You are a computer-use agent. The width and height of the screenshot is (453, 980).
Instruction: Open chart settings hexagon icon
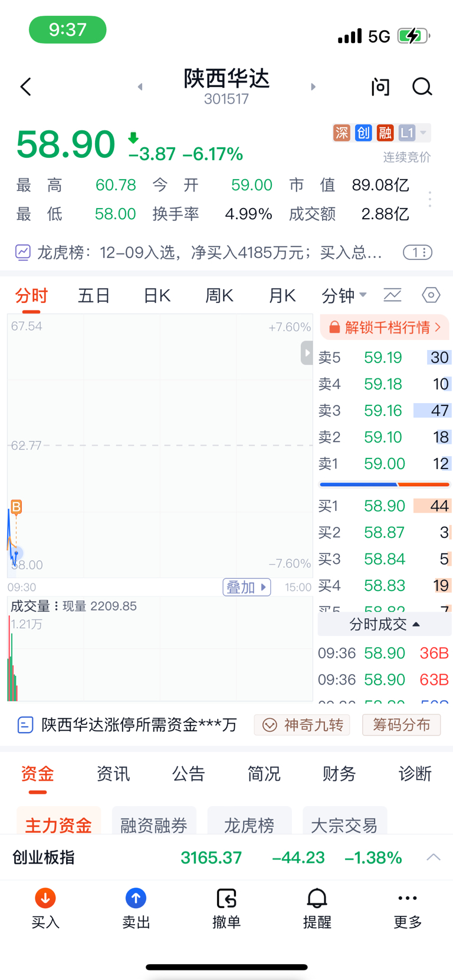[431, 295]
